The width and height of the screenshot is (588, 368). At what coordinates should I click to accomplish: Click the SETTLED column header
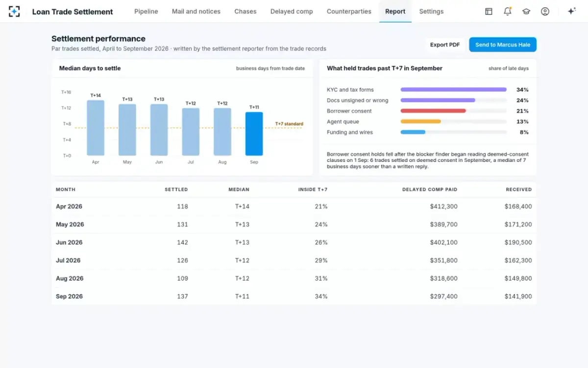pos(176,189)
